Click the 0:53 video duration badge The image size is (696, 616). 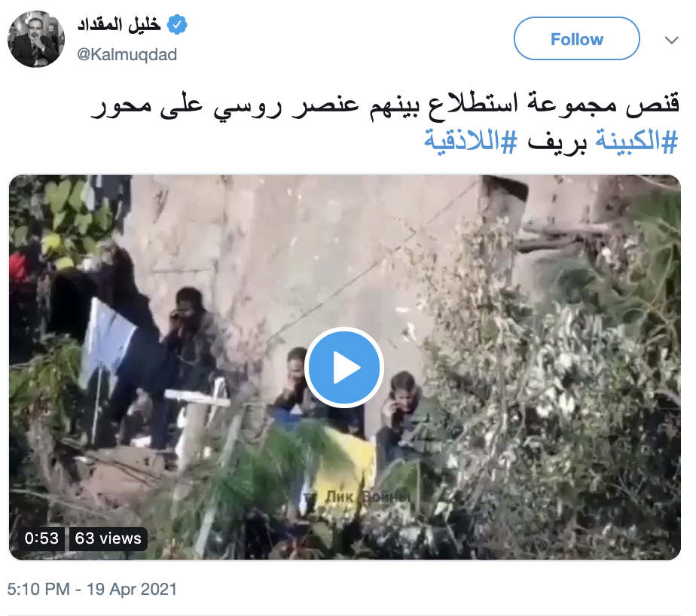point(41,538)
